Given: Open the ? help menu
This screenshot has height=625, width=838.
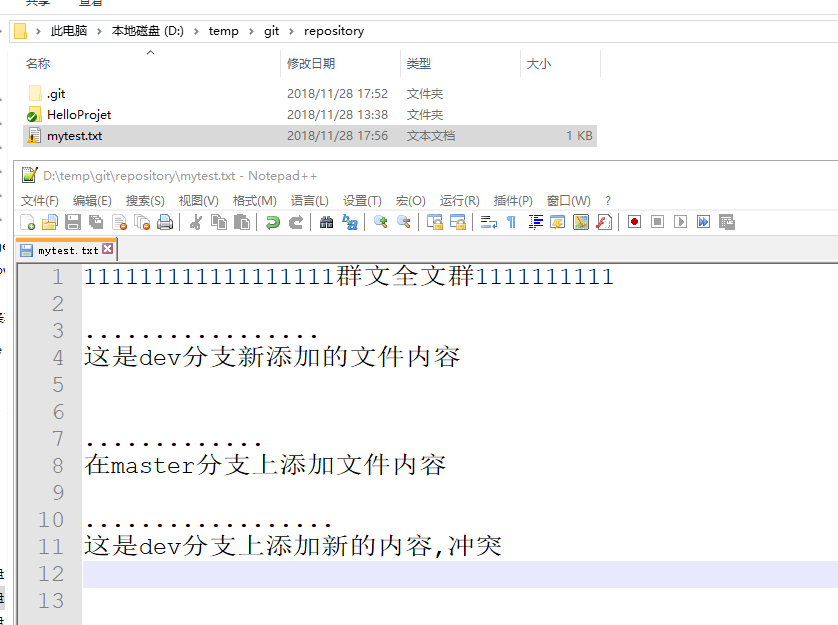Looking at the screenshot, I should (x=608, y=201).
